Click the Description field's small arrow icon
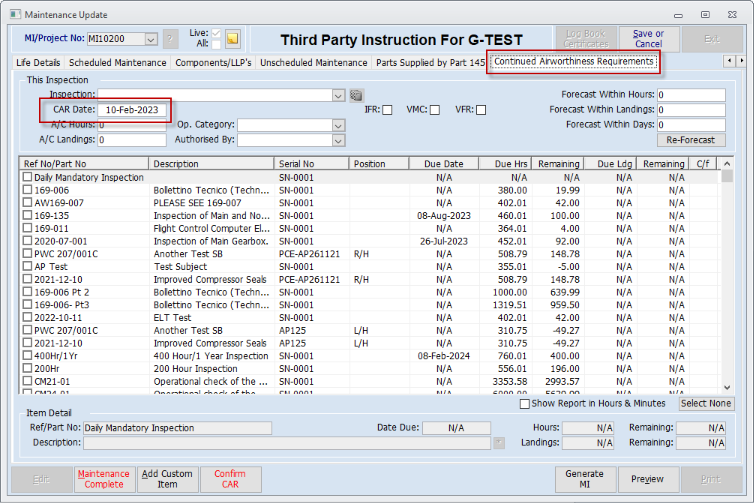 (x=499, y=442)
